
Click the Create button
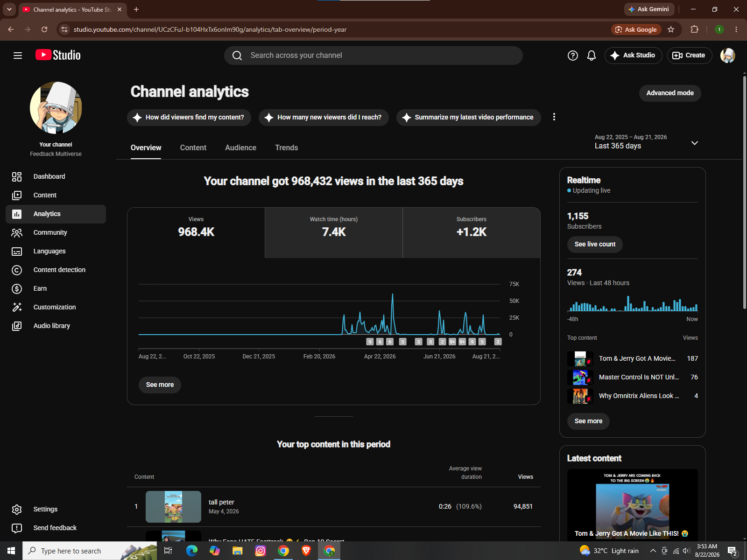tap(689, 56)
